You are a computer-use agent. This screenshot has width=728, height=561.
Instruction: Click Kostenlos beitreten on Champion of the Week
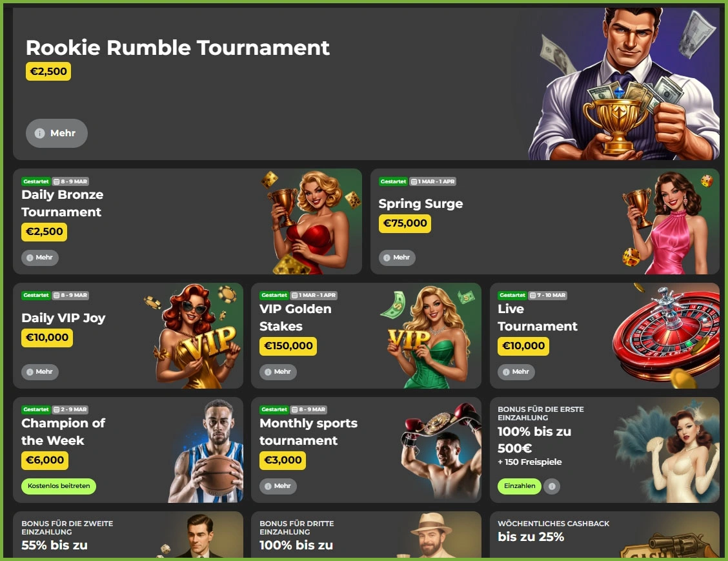pyautogui.click(x=59, y=485)
